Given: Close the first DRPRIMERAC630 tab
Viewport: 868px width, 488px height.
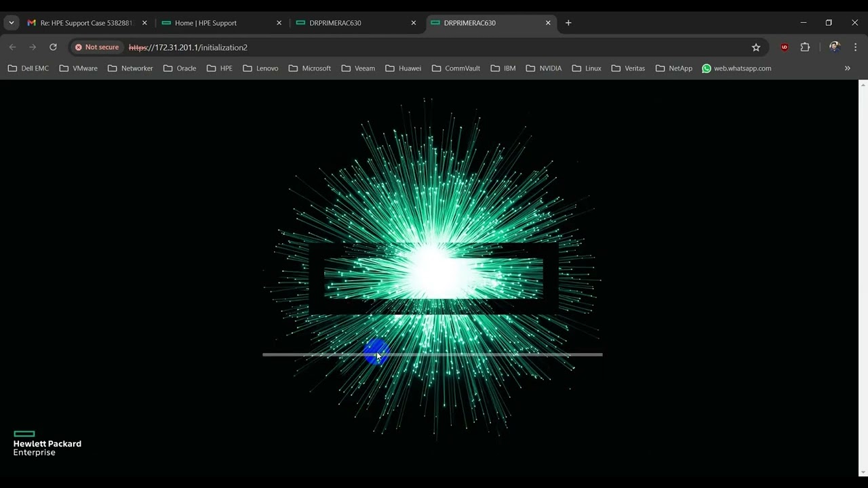Looking at the screenshot, I should (414, 23).
